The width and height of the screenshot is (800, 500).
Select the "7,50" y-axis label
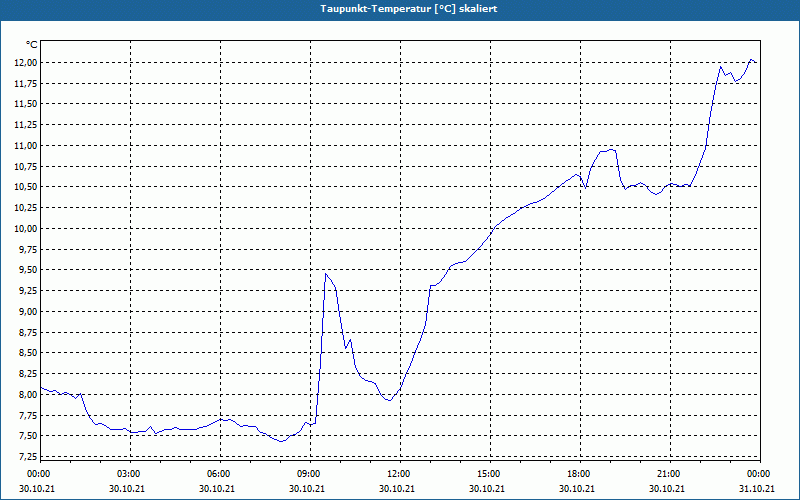[x=29, y=436]
